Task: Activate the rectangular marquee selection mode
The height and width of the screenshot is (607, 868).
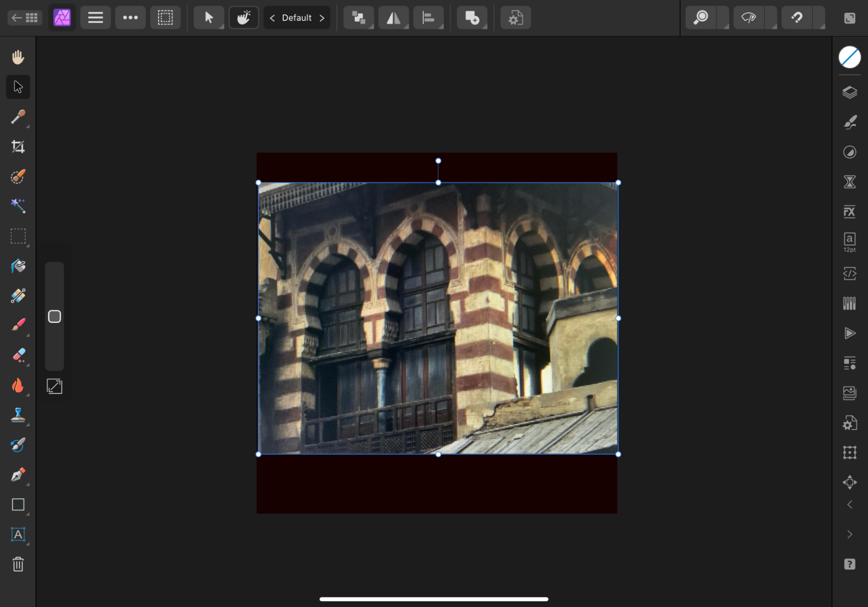Action: [165, 17]
